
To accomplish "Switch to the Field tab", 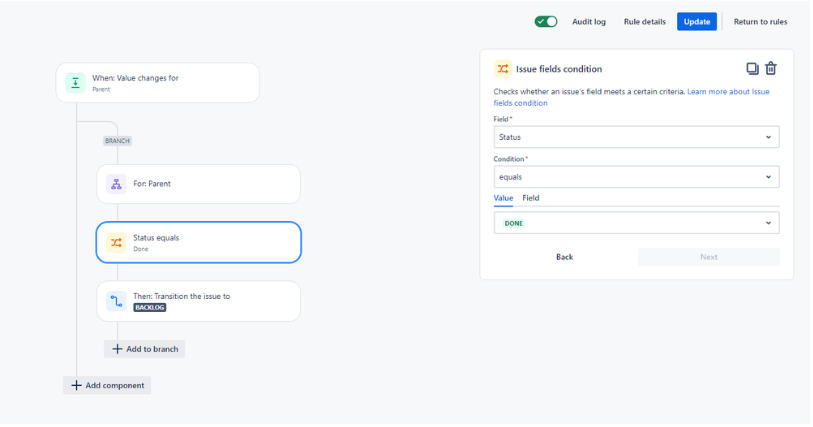I will coord(530,198).
